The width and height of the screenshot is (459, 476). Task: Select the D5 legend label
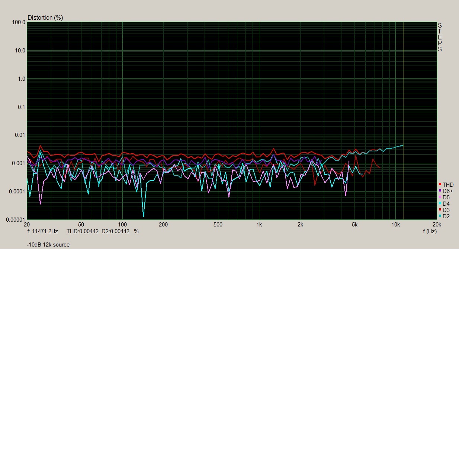pyautogui.click(x=446, y=197)
